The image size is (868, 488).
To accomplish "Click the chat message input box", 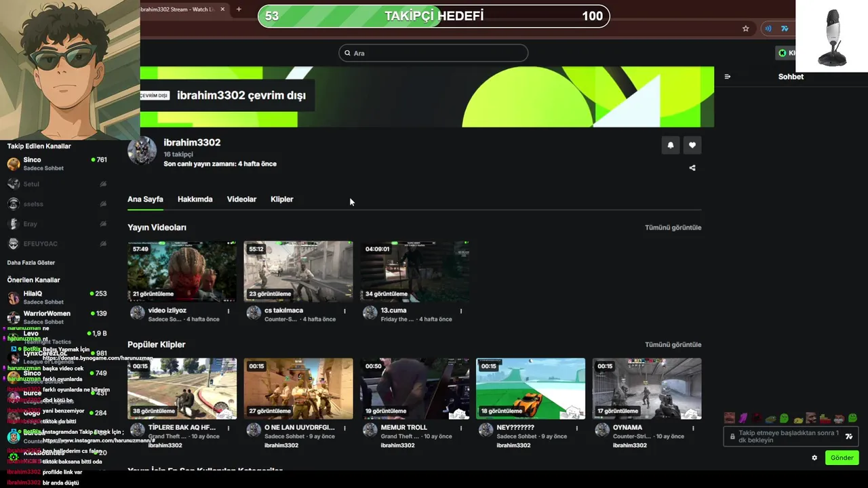I will pos(791,436).
